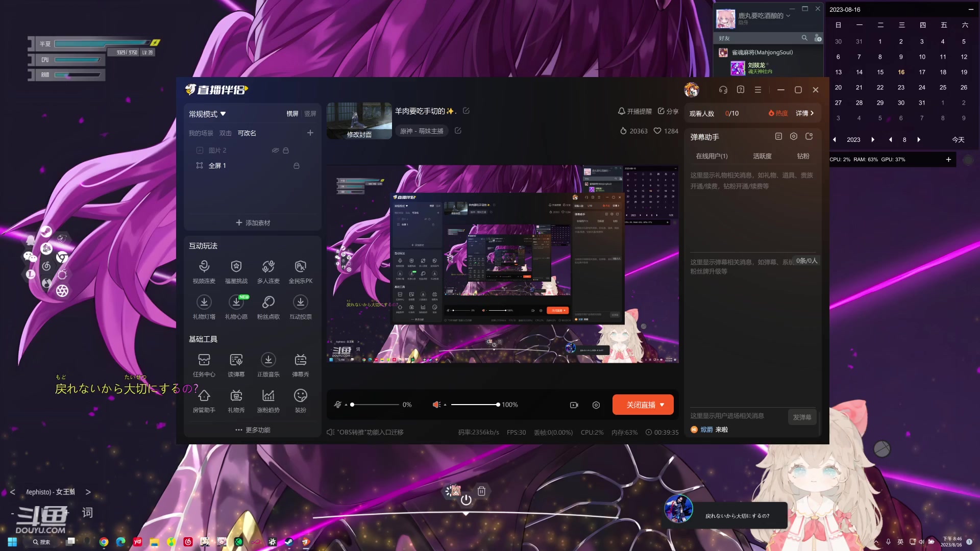Go to next month in calendar widget
This screenshot has width=980, height=551.
click(x=919, y=140)
